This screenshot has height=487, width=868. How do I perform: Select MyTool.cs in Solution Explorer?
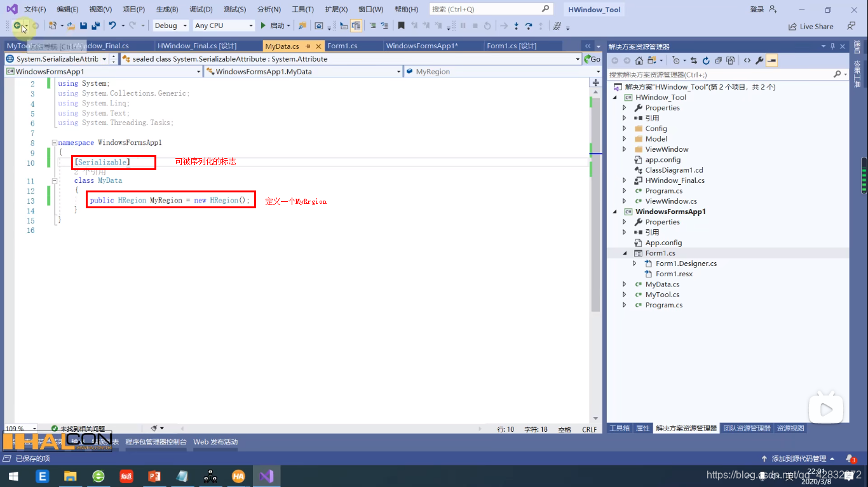click(x=662, y=295)
